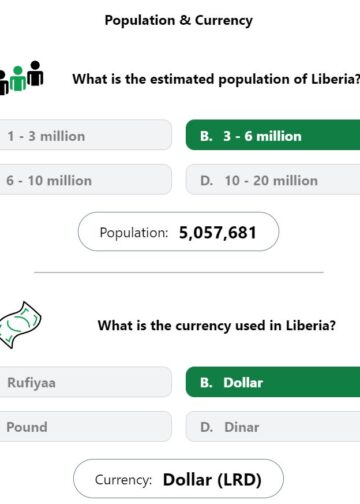Click the Dollar (LRD) result text
Viewport: 360px width, 504px height.
point(212,480)
